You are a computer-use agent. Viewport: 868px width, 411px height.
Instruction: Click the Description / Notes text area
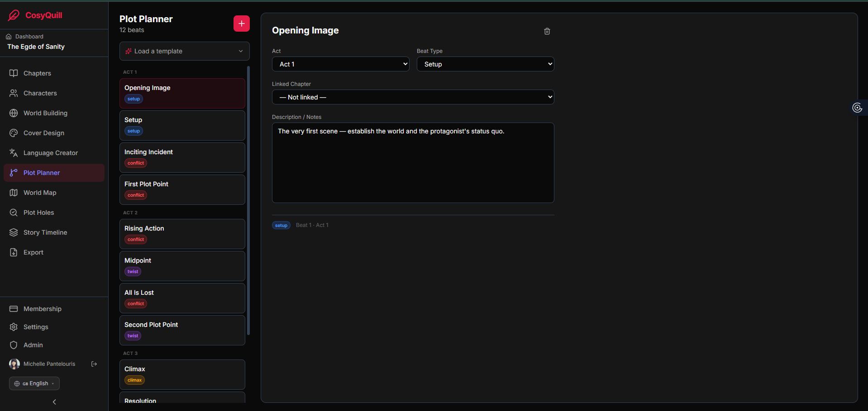413,163
